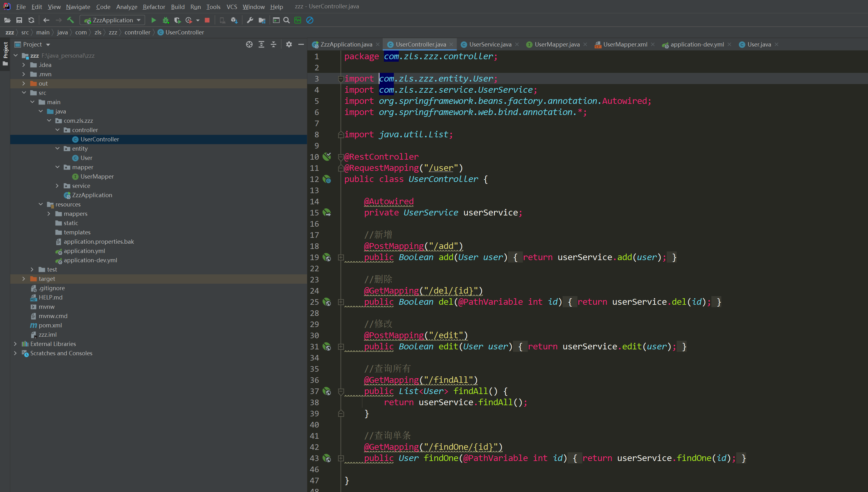Click locate current file target icon
Viewport: 868px width, 492px height.
pyautogui.click(x=249, y=44)
